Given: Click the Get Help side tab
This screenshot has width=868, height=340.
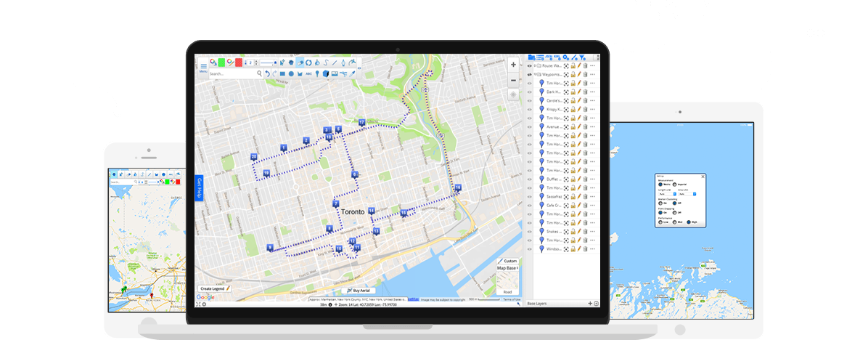Looking at the screenshot, I should 200,185.
